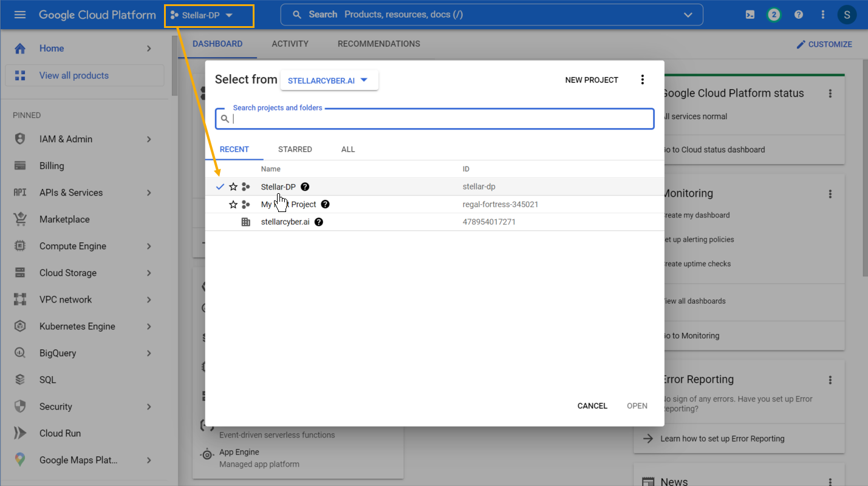
Task: Click help icon beside stellarcyber.ai organization
Action: [x=319, y=222]
